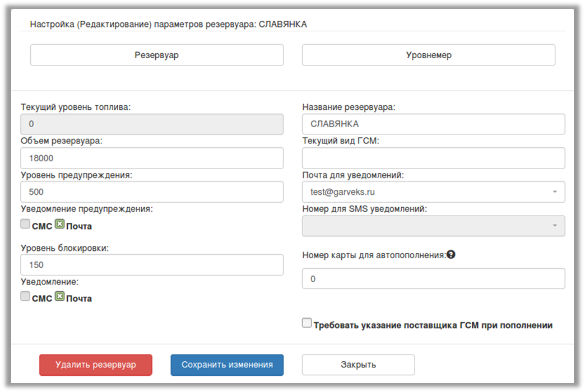This screenshot has width=585, height=392.
Task: Click the empty Текущий вид ГСМ field
Action: point(433,158)
